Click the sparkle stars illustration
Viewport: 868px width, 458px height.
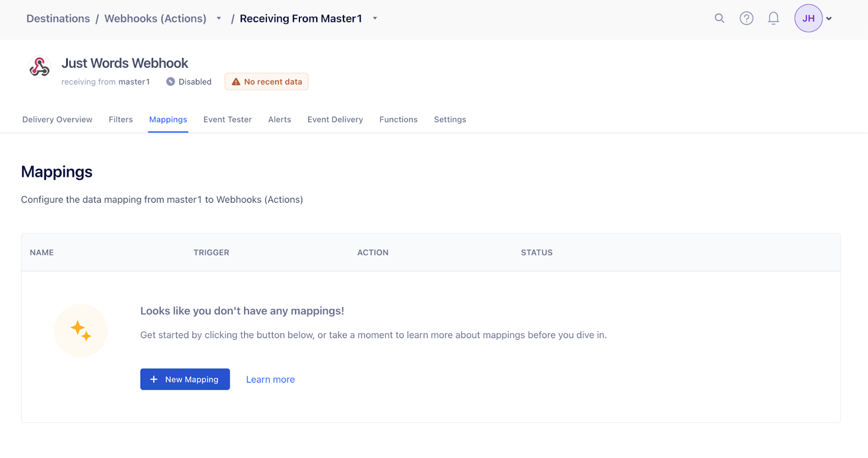pyautogui.click(x=81, y=330)
